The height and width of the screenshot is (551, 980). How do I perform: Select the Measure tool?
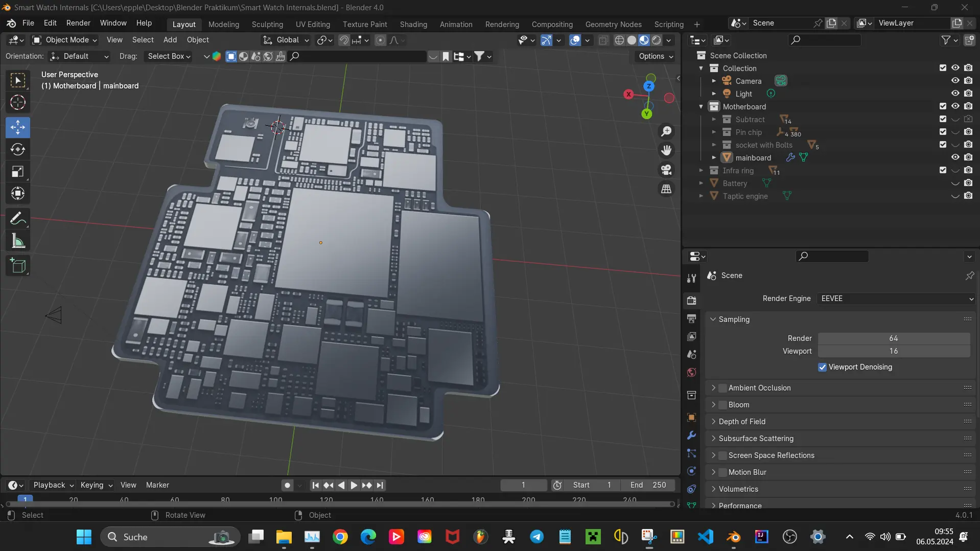click(18, 241)
